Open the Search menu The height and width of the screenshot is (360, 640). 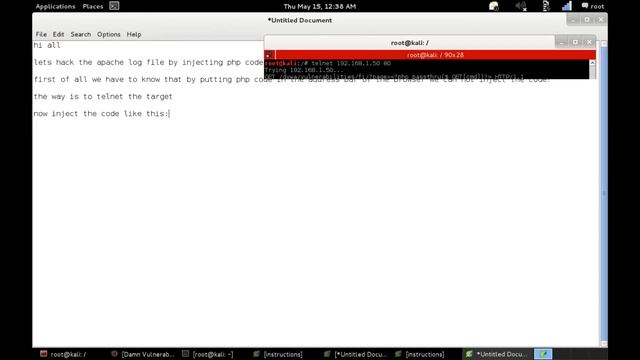pyautogui.click(x=81, y=34)
